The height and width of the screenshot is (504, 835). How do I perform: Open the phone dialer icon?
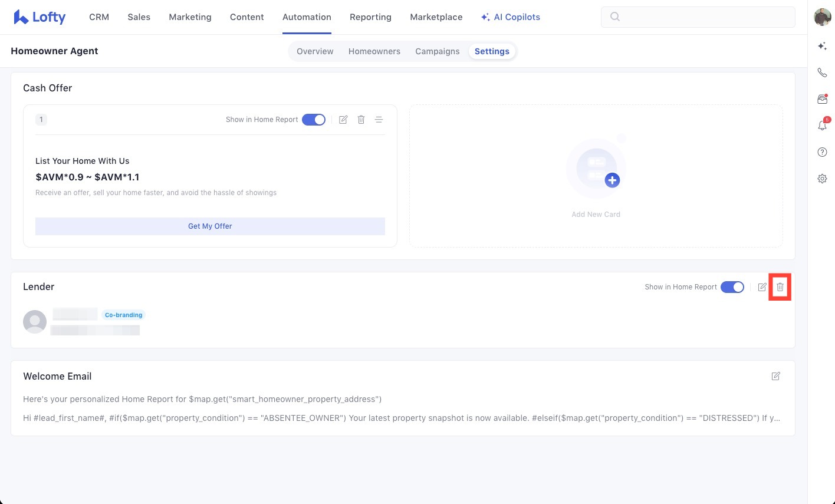[822, 73]
